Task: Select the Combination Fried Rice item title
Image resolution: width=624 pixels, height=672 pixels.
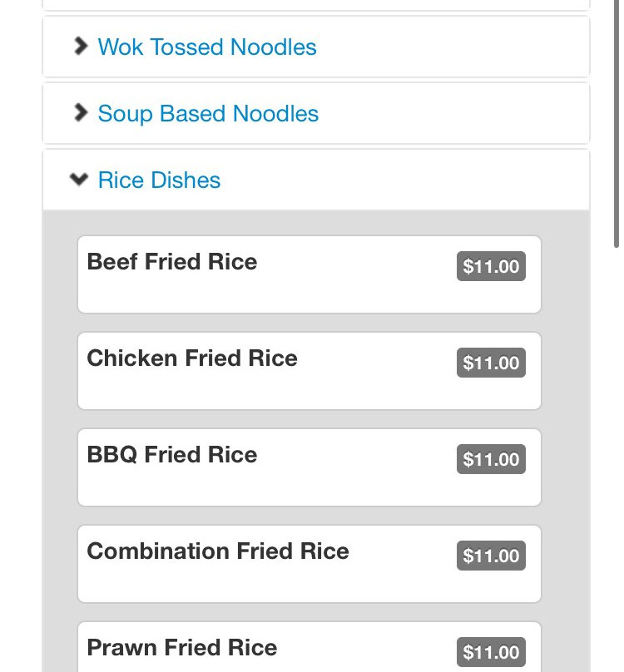Action: (x=218, y=551)
